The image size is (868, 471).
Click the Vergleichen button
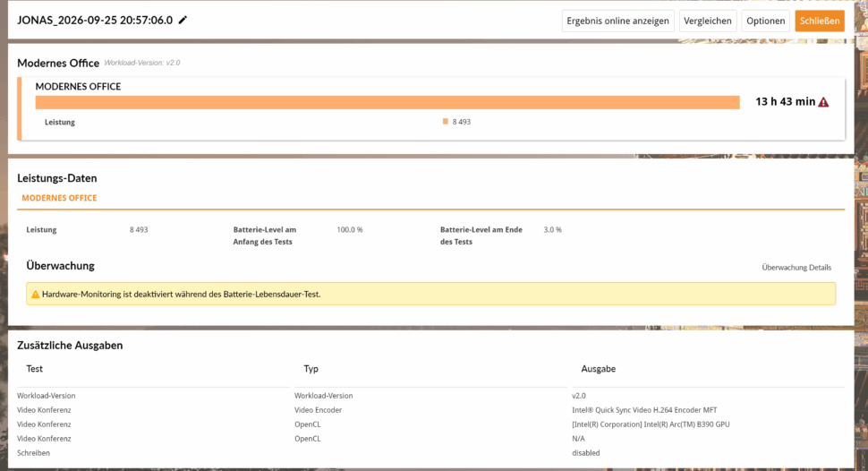coord(708,21)
